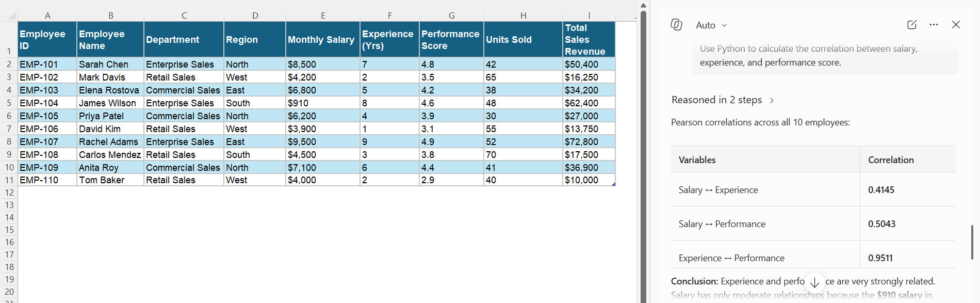980x303 pixels.
Task: Jump to latest message with down-arrow button
Action: click(814, 283)
